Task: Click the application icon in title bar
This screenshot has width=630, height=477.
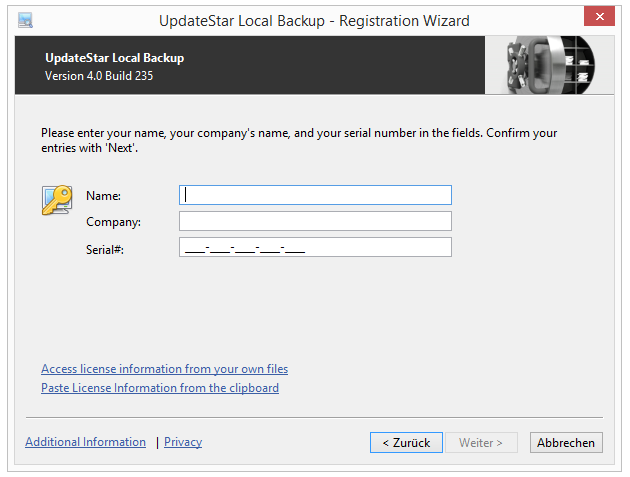Action: click(x=25, y=20)
